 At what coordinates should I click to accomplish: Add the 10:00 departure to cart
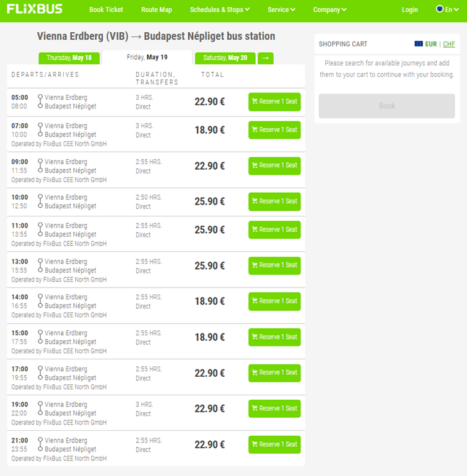pos(274,201)
